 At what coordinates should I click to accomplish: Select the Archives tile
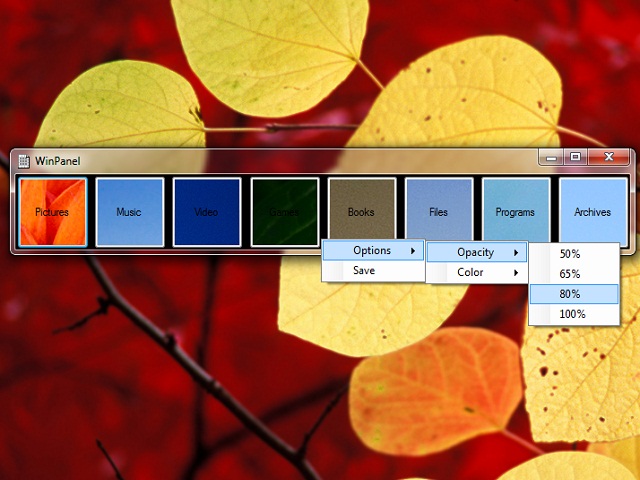pyautogui.click(x=593, y=211)
